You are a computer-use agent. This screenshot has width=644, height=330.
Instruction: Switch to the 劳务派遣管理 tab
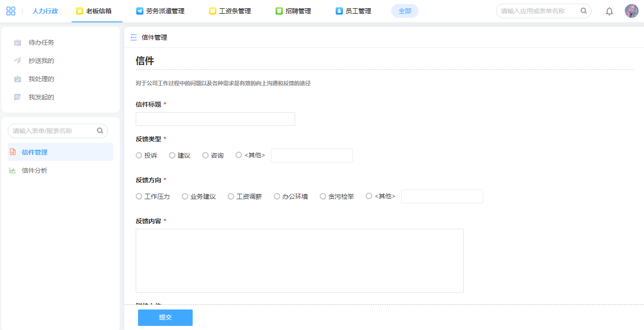(160, 11)
